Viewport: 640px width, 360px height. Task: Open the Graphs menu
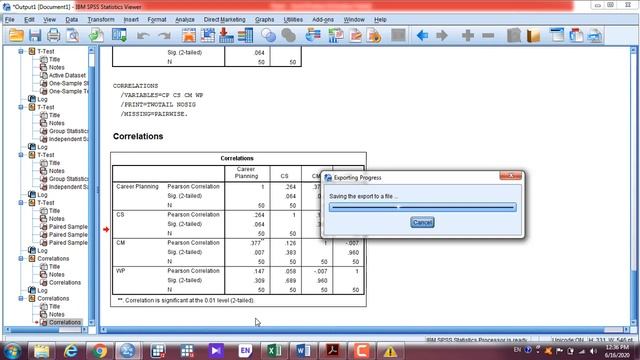click(x=264, y=20)
